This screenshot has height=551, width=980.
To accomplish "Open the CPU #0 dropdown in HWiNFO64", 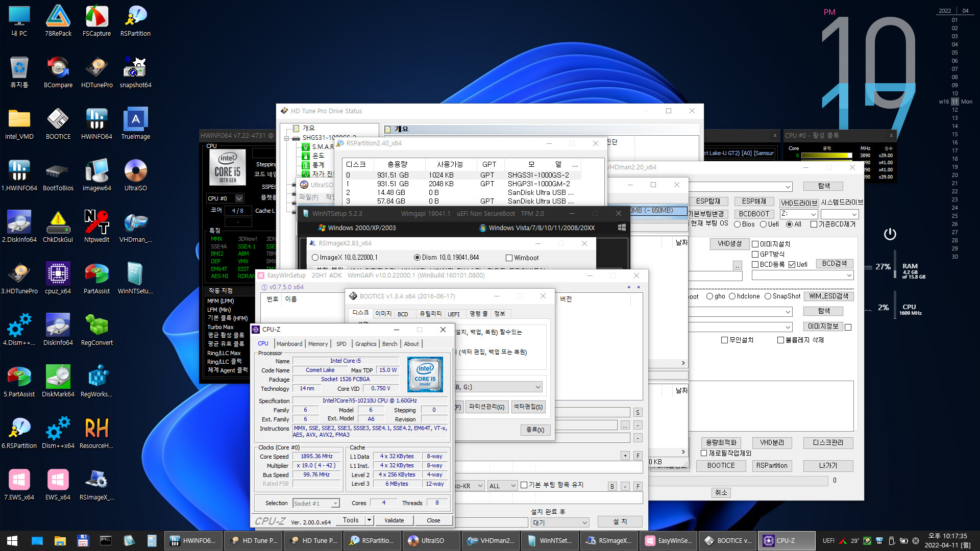I will point(239,198).
